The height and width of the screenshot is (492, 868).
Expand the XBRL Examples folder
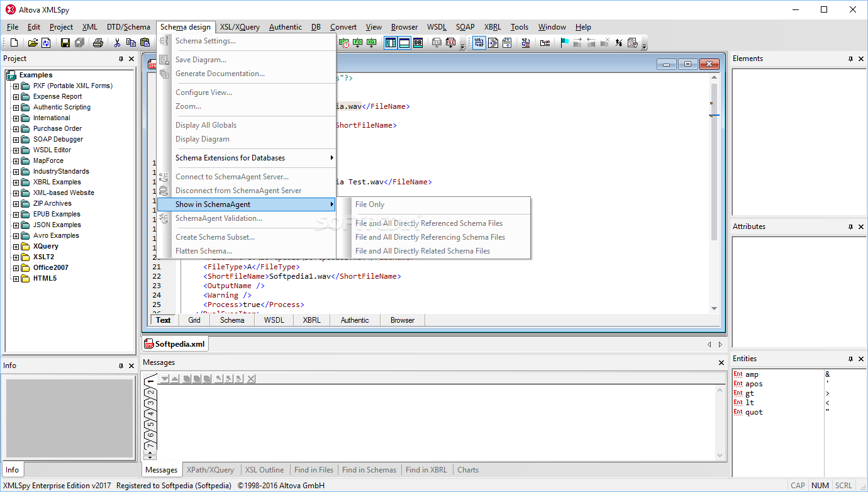coord(16,182)
